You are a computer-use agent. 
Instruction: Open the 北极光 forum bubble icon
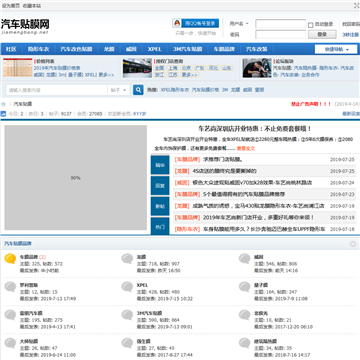244,315
